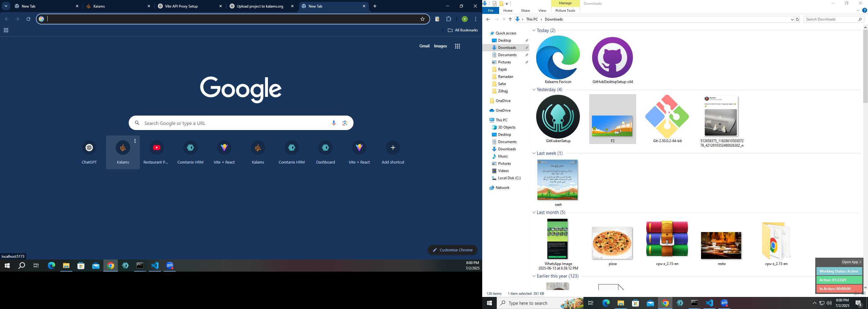Select the GitKrakenSetup file
Viewport: 868px width, 309px height.
558,119
